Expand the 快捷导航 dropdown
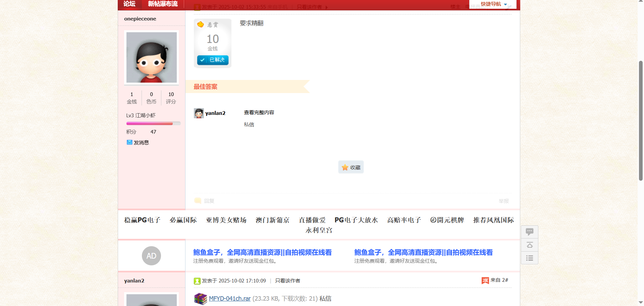The width and height of the screenshot is (644, 306). click(x=493, y=4)
